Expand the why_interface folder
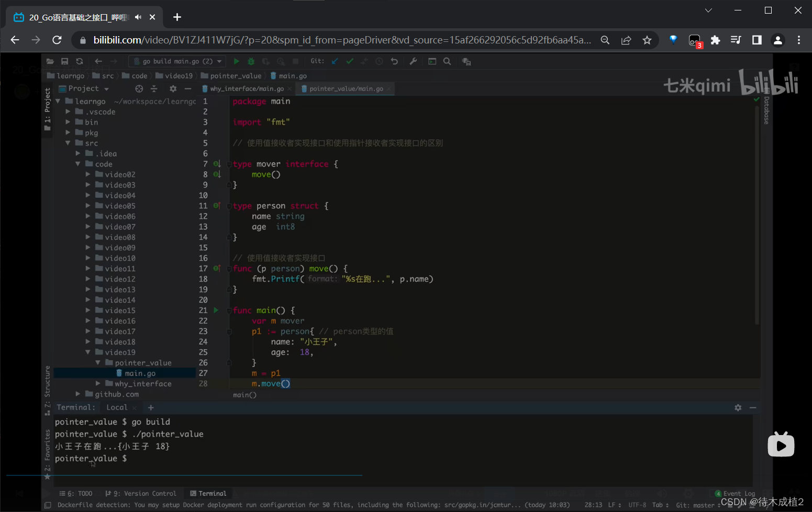This screenshot has width=812, height=512. [98, 384]
